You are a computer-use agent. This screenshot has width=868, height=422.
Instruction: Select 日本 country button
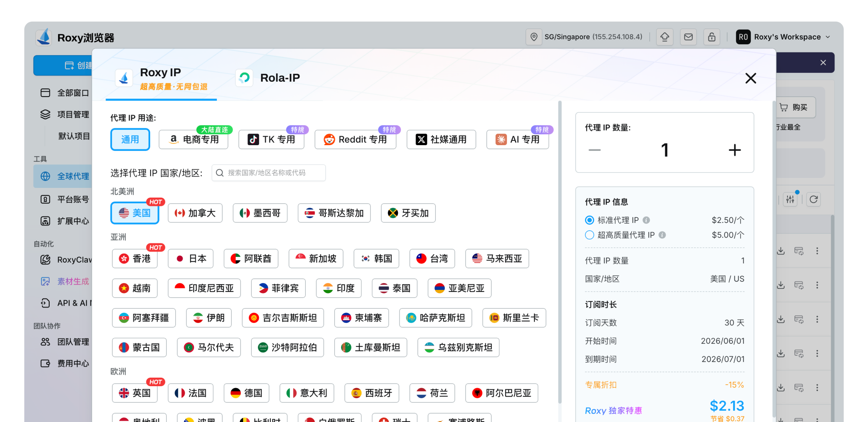(191, 258)
